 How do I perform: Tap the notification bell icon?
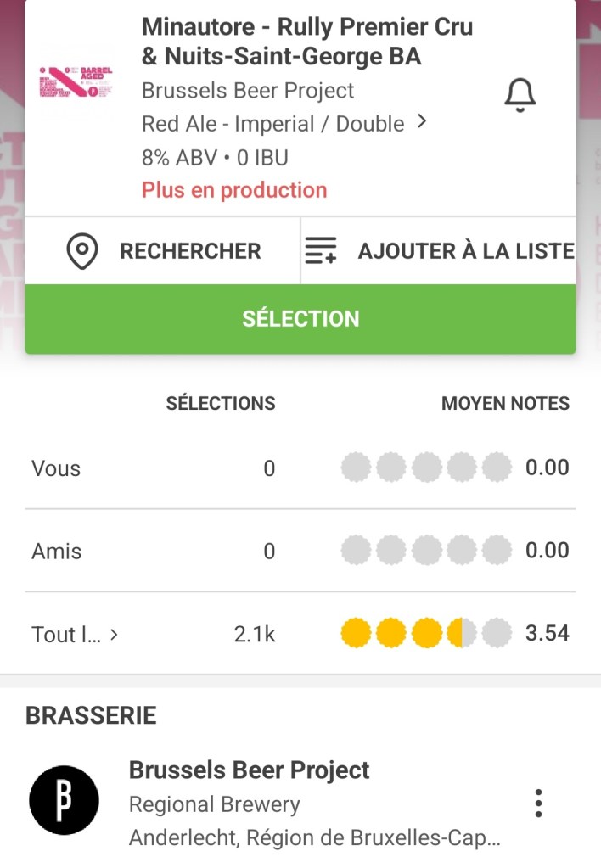coord(520,97)
